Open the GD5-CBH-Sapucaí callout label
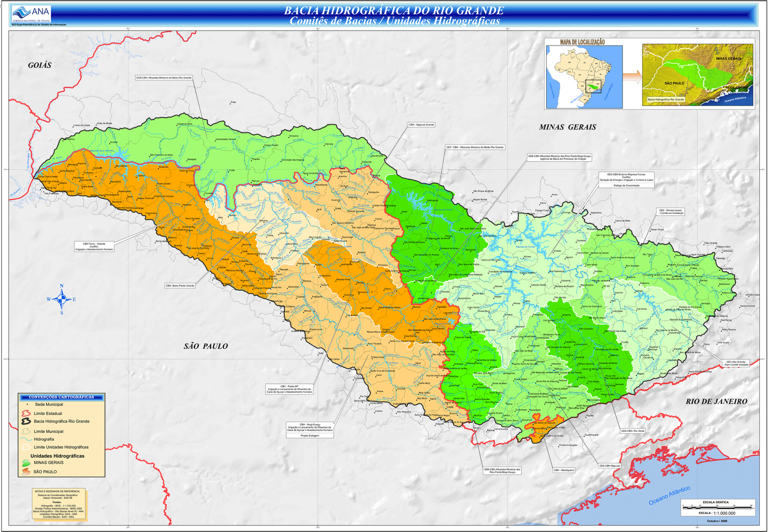This screenshot has height=532, width=768. 610,466
